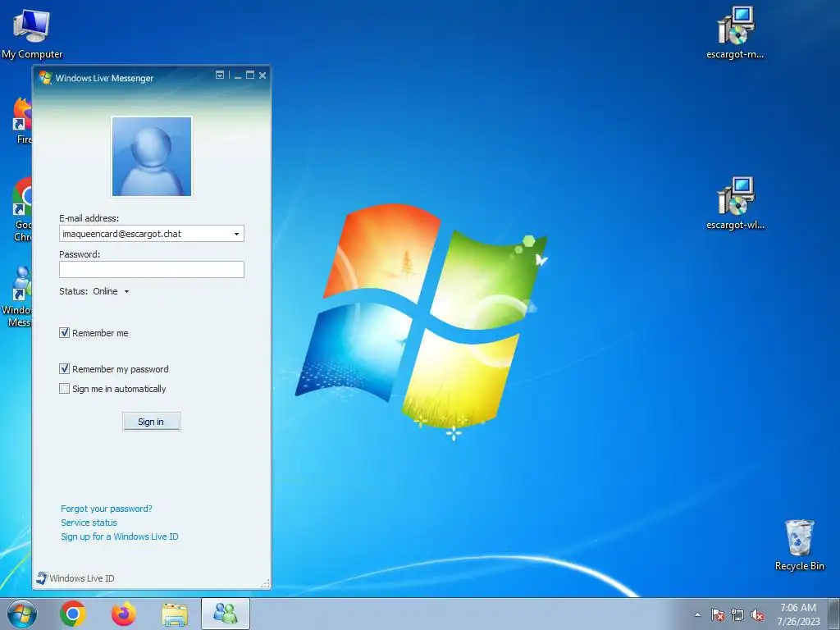Click the Messenger display picture
This screenshot has height=630, width=840.
point(152,157)
